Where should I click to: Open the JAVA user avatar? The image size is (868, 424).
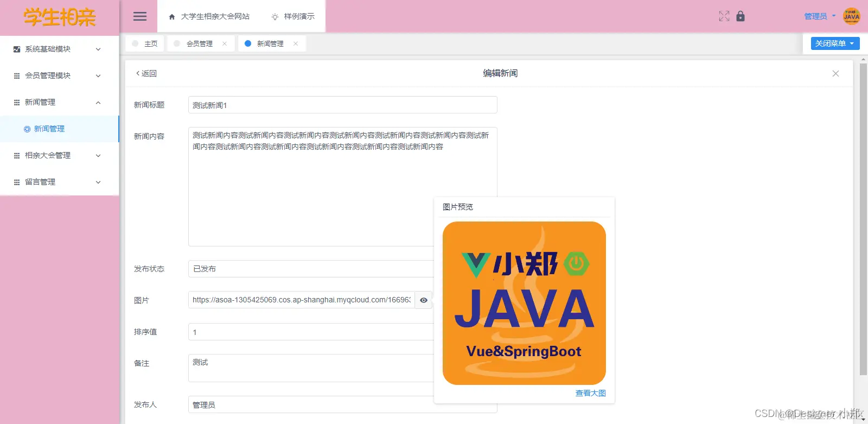point(852,16)
